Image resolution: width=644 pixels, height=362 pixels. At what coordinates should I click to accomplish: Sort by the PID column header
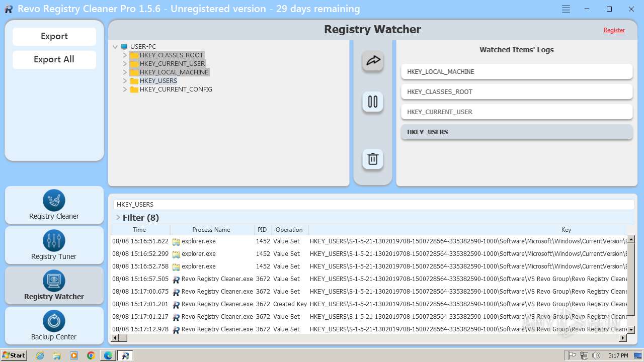[262, 230]
